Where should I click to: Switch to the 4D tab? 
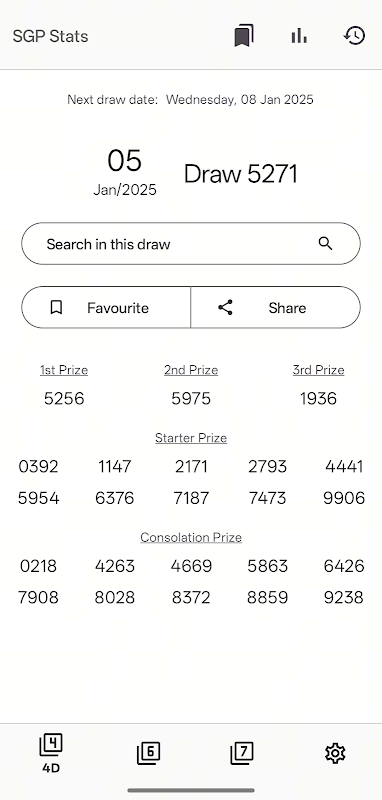(50, 754)
